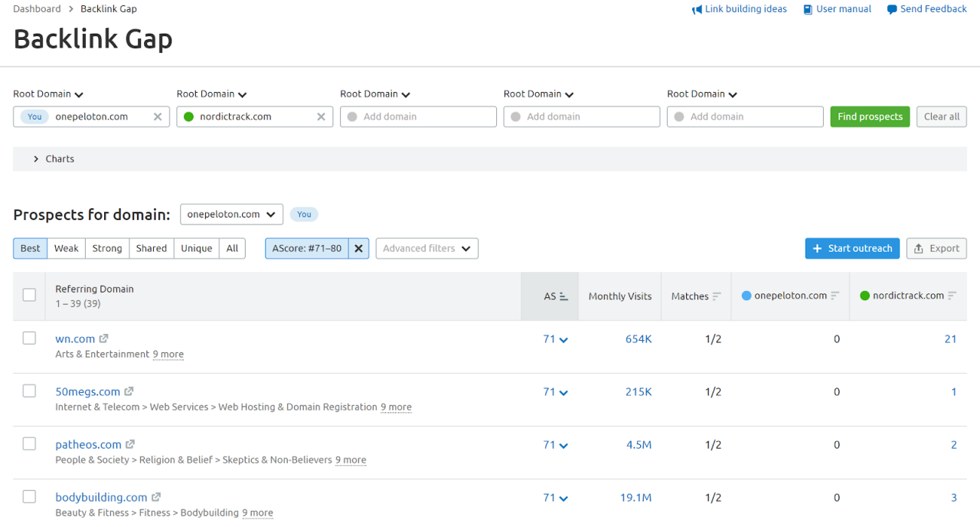Sort by onepeloton.com column

point(790,296)
